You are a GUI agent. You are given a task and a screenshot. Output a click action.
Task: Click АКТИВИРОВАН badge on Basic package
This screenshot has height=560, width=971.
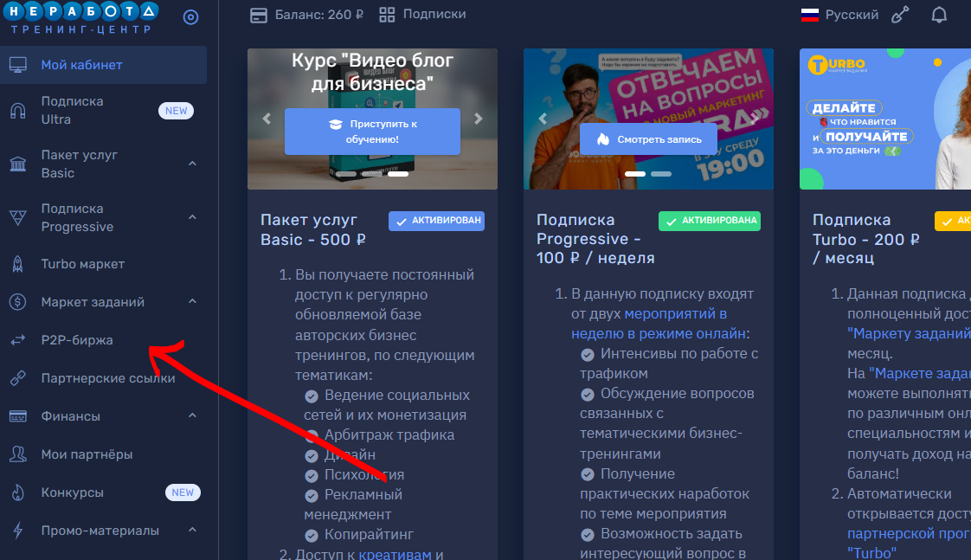coord(436,222)
